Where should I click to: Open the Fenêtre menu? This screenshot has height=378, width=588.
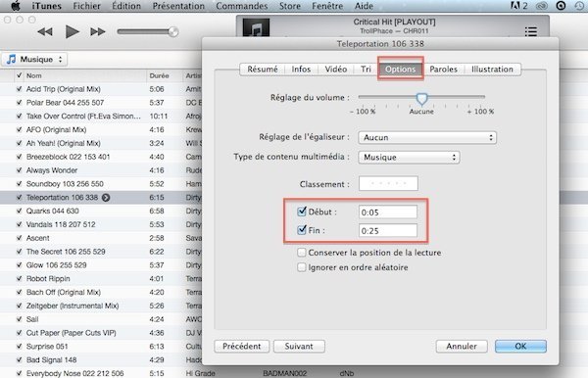tap(327, 6)
